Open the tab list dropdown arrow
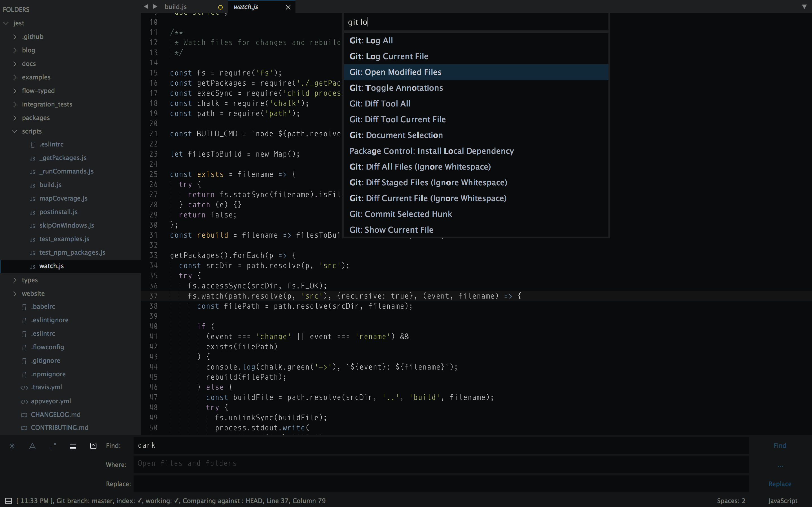The image size is (812, 507). pyautogui.click(x=804, y=6)
